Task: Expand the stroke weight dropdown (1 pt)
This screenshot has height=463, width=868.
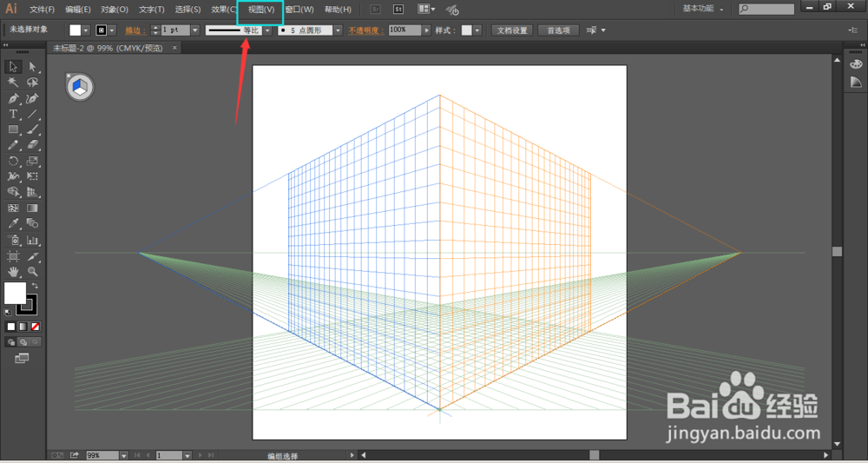Action: [194, 30]
